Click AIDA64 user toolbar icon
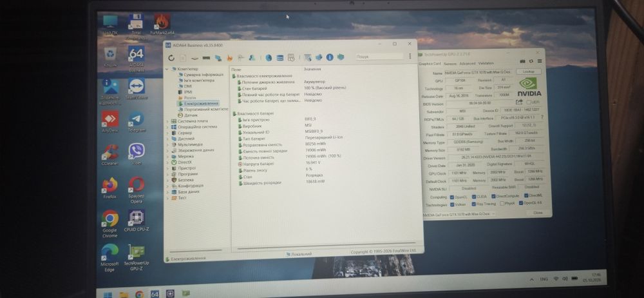644x298 pixels. [x=253, y=58]
